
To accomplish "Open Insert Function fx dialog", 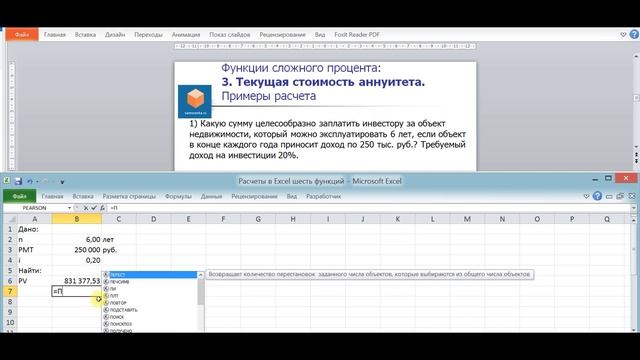I will tap(102, 208).
